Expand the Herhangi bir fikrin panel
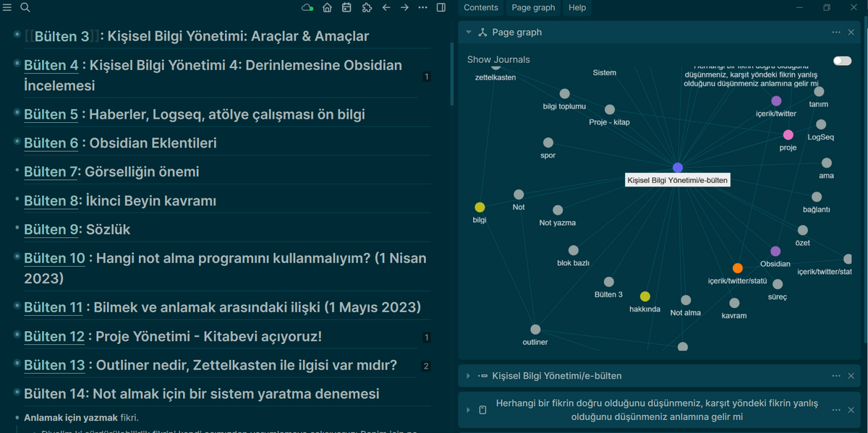The width and height of the screenshot is (868, 433). click(468, 410)
